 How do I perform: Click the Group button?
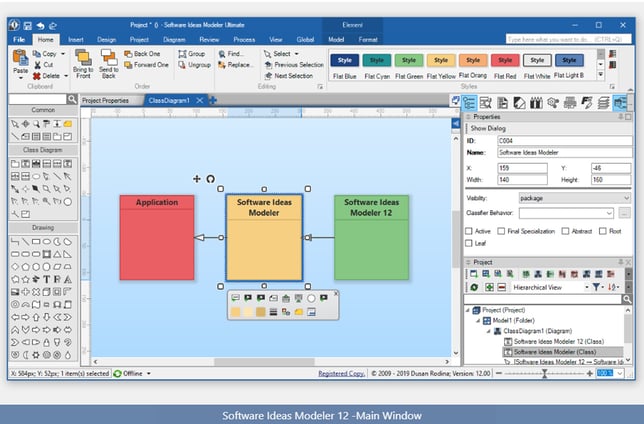point(192,54)
